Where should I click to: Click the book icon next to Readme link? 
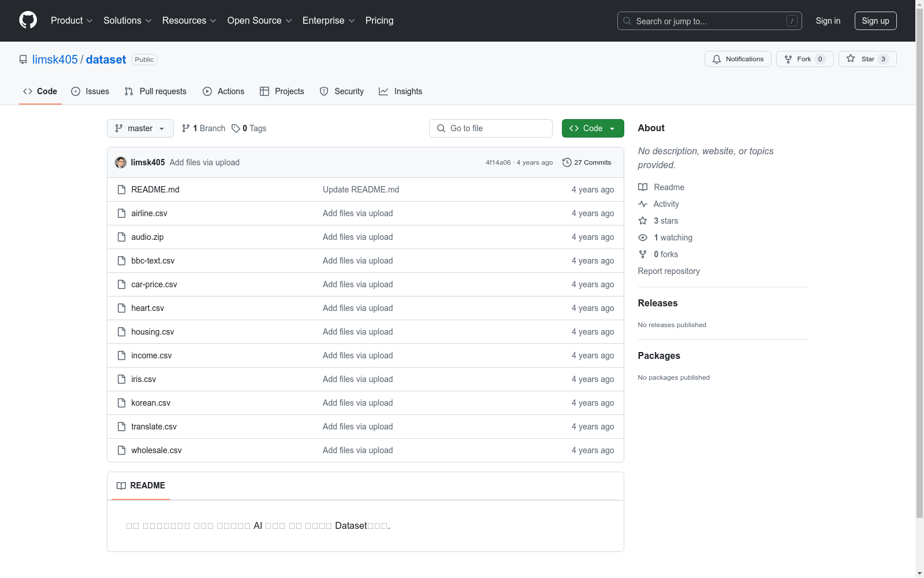(643, 187)
